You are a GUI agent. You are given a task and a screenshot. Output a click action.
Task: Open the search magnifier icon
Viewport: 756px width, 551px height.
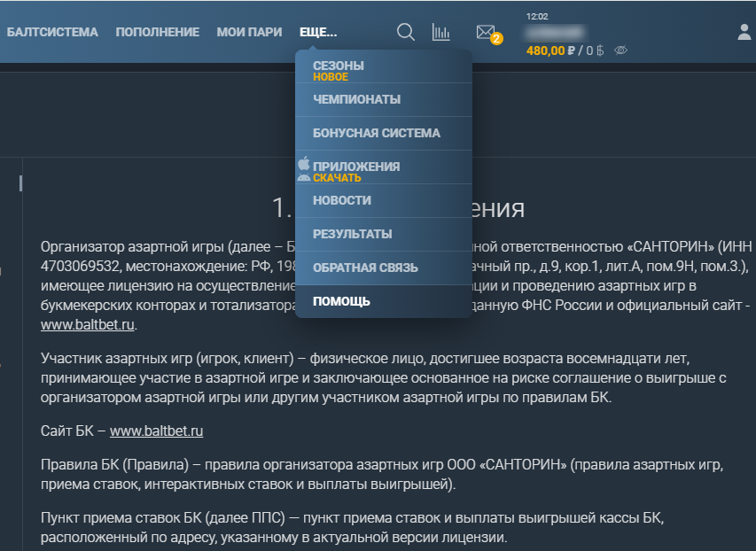point(406,32)
